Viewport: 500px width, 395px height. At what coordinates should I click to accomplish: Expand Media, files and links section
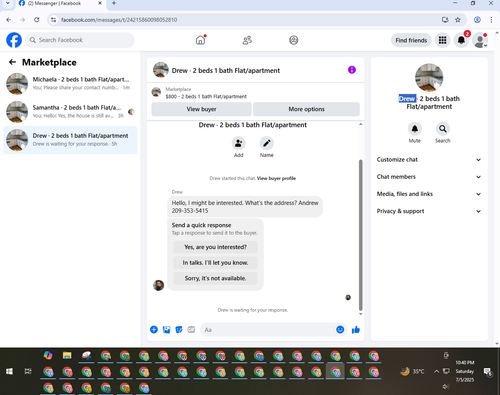pos(429,194)
